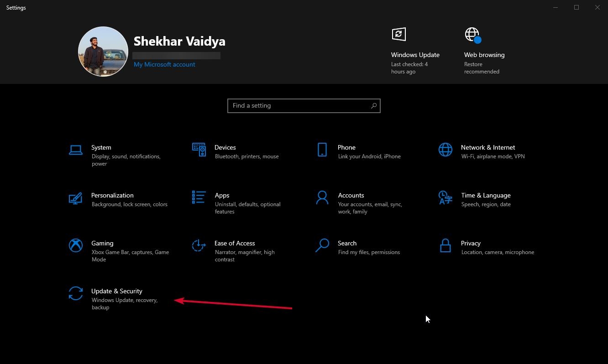
Task: Select Time & Language icon
Action: (446, 198)
